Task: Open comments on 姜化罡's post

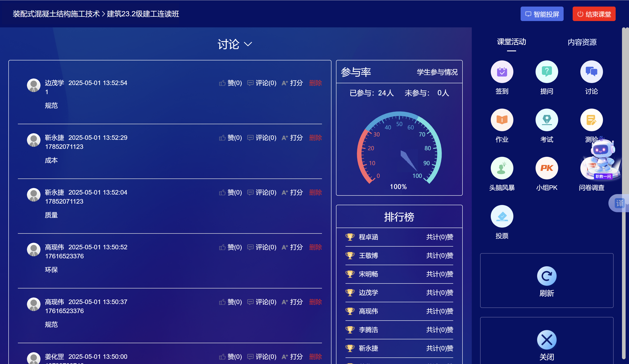Action: coord(262,357)
